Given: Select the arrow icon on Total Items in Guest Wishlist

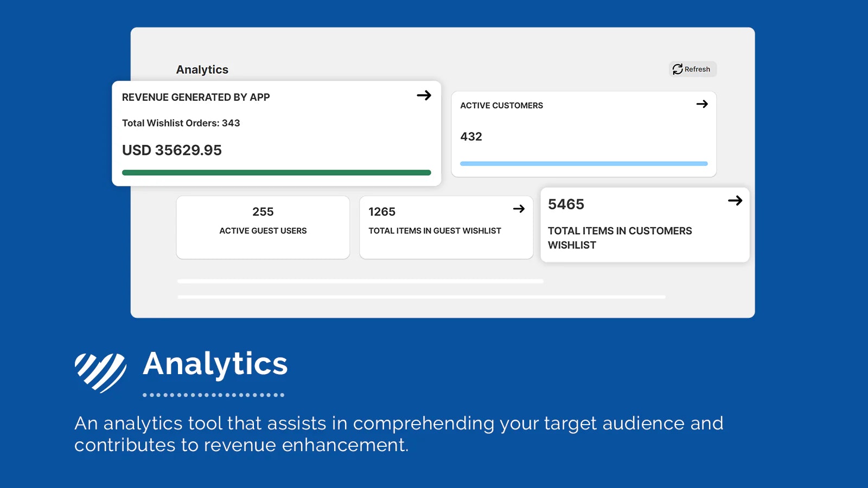Looking at the screenshot, I should [519, 209].
